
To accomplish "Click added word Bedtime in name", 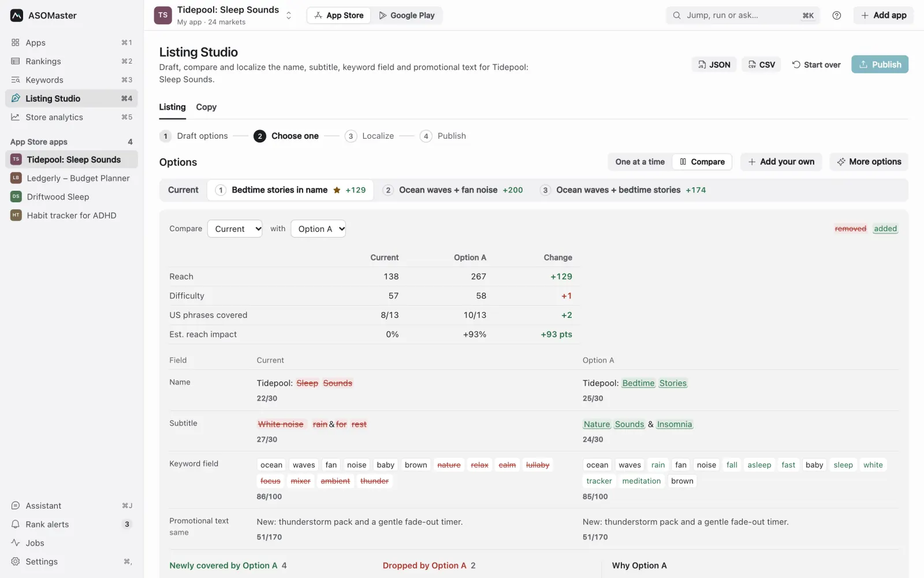I will coord(638,383).
